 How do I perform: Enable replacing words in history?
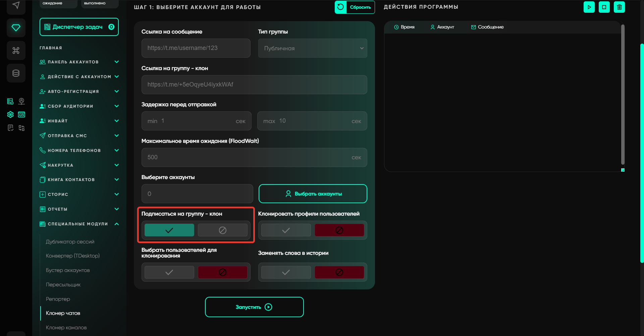tap(286, 272)
